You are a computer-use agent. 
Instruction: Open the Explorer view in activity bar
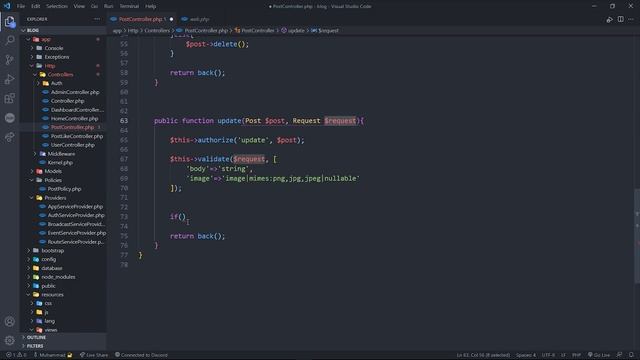coord(10,21)
